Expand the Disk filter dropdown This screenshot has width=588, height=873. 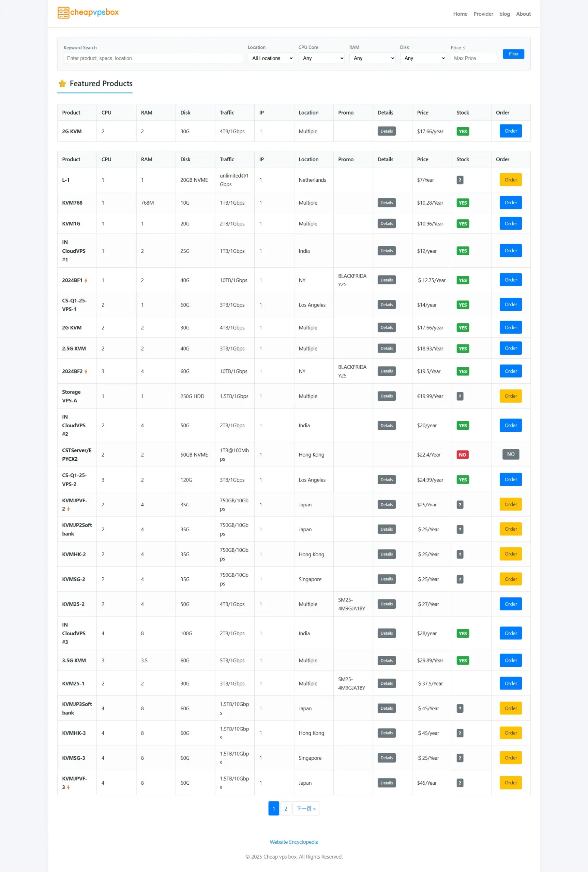[423, 58]
